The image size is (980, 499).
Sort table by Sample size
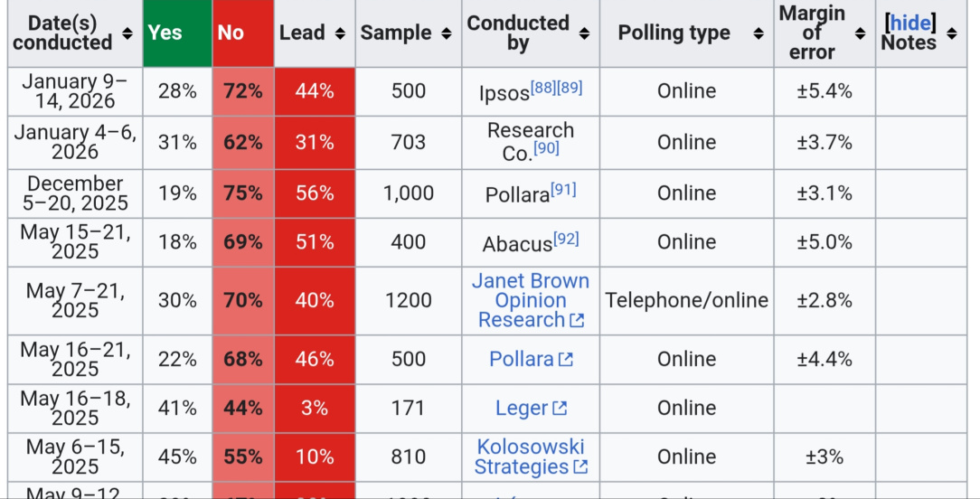coord(447,33)
